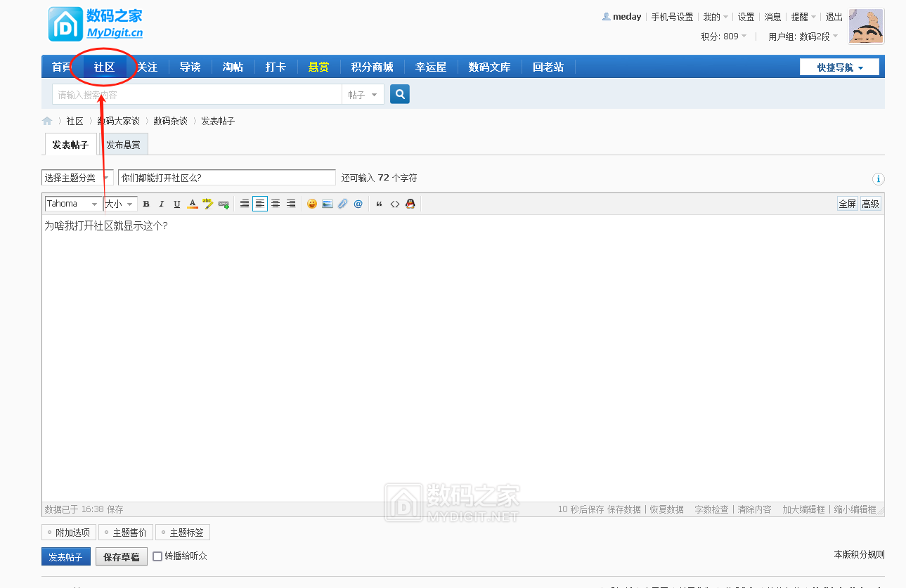
Task: Open the font color picker
Action: coord(192,204)
